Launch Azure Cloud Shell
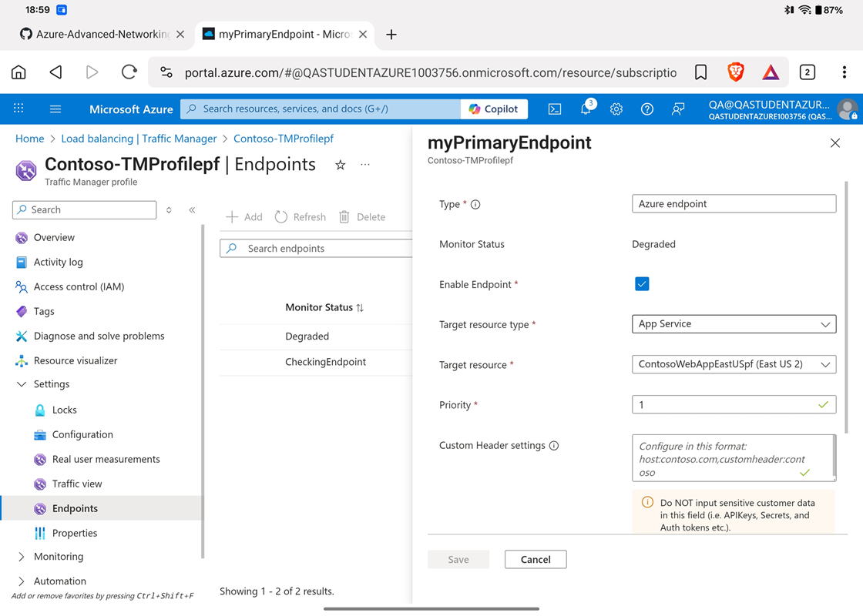This screenshot has width=863, height=616. (555, 109)
